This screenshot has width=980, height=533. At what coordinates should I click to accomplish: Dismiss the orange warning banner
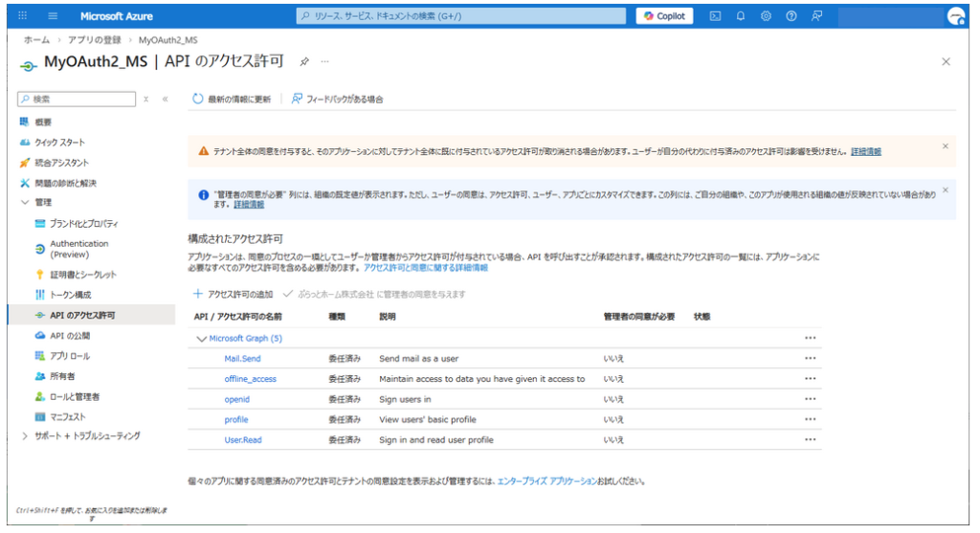[x=945, y=146]
